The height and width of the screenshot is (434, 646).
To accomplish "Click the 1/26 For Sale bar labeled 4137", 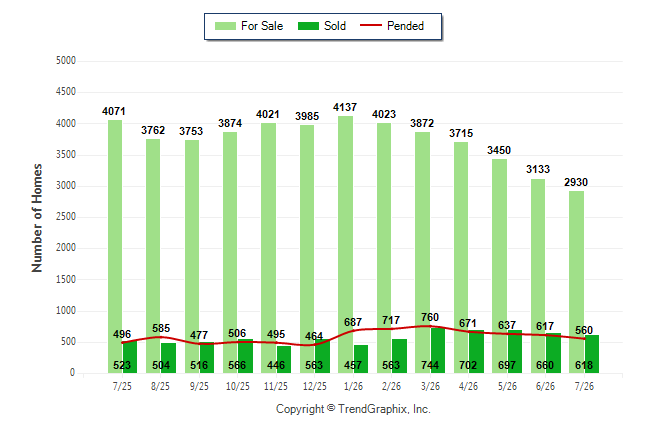I will click(346, 244).
